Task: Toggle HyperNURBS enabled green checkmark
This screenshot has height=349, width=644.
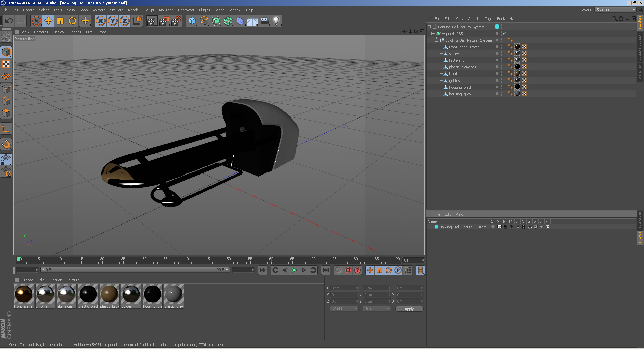Action: pyautogui.click(x=505, y=33)
